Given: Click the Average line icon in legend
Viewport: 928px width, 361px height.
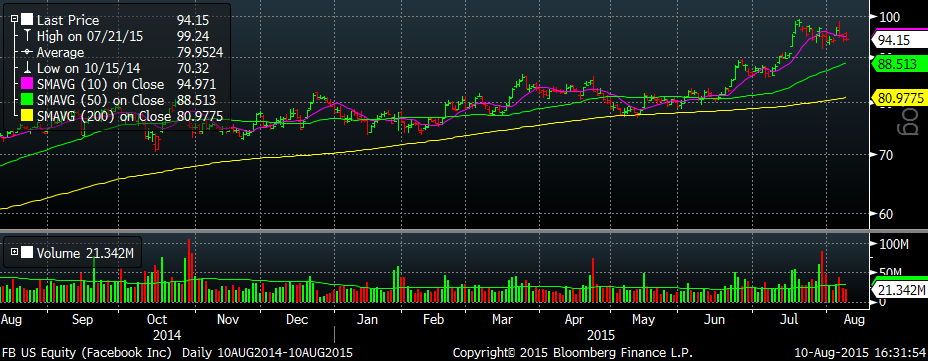Looking at the screenshot, I should (27, 52).
